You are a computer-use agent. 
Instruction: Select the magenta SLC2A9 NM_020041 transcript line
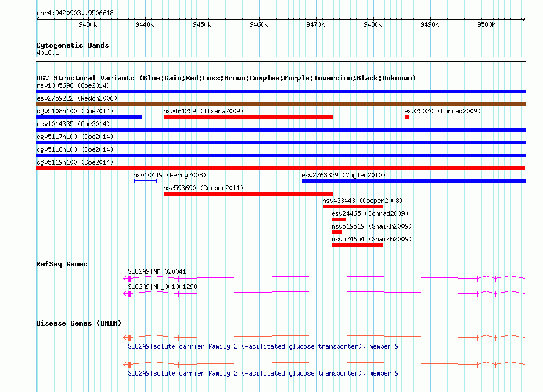tap(325, 278)
